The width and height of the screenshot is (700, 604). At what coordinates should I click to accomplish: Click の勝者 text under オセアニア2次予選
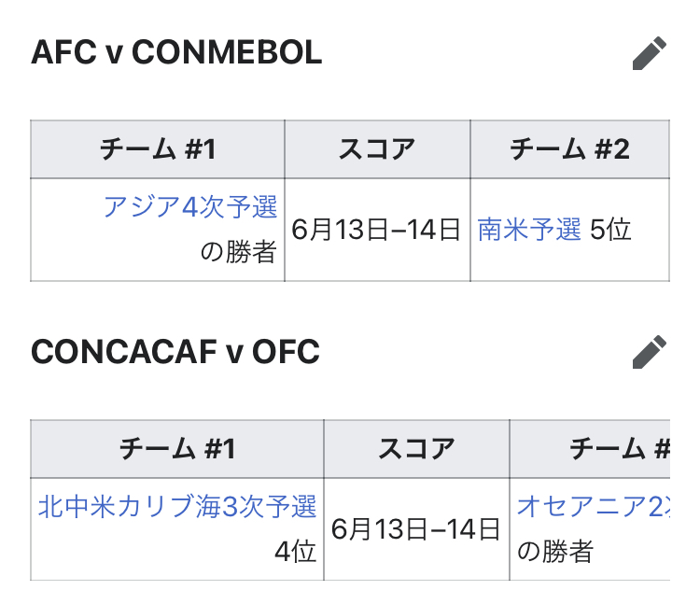pyautogui.click(x=554, y=552)
